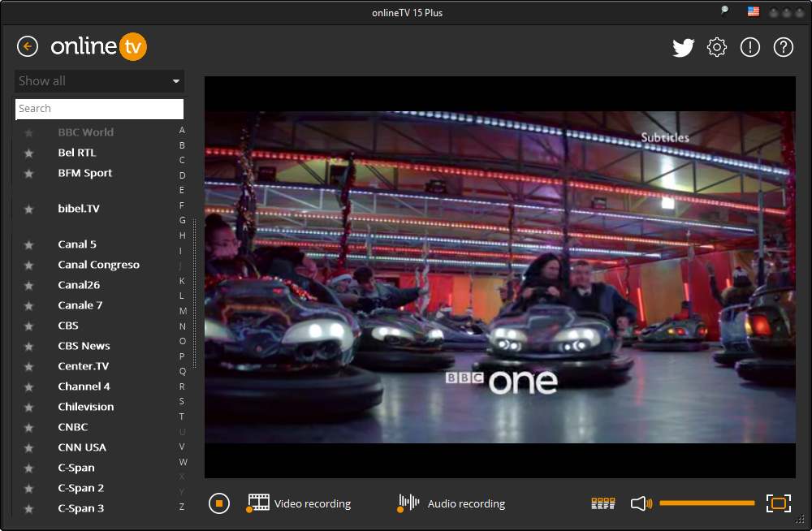The image size is (812, 531).
Task: Stop playback with the stop button
Action: (x=219, y=503)
